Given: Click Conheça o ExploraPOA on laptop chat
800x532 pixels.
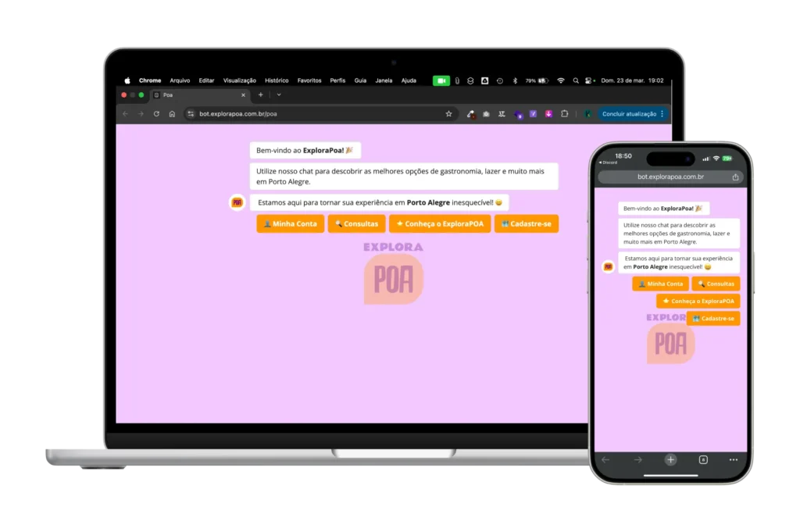Looking at the screenshot, I should pyautogui.click(x=440, y=224).
